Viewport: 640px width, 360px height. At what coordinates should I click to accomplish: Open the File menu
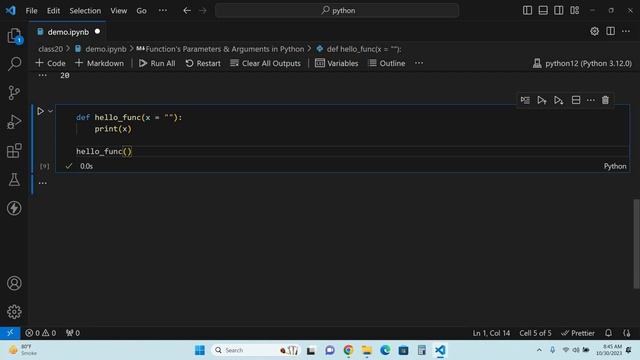(31, 11)
